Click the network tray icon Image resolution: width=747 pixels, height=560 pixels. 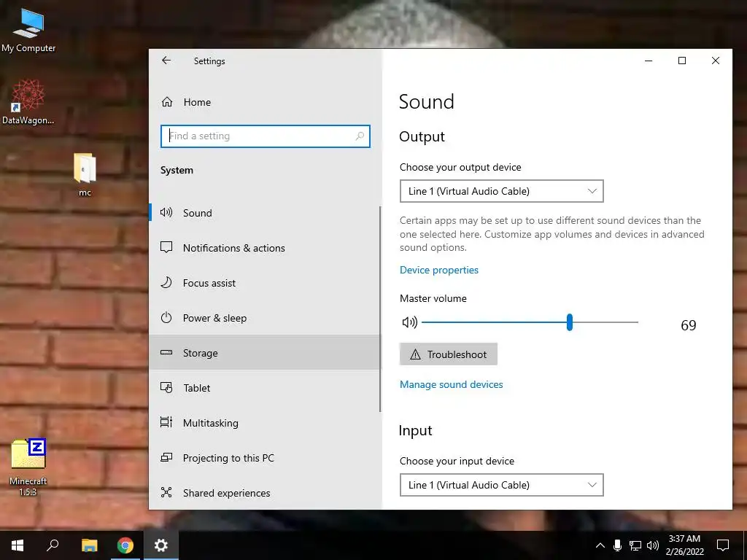pos(635,545)
